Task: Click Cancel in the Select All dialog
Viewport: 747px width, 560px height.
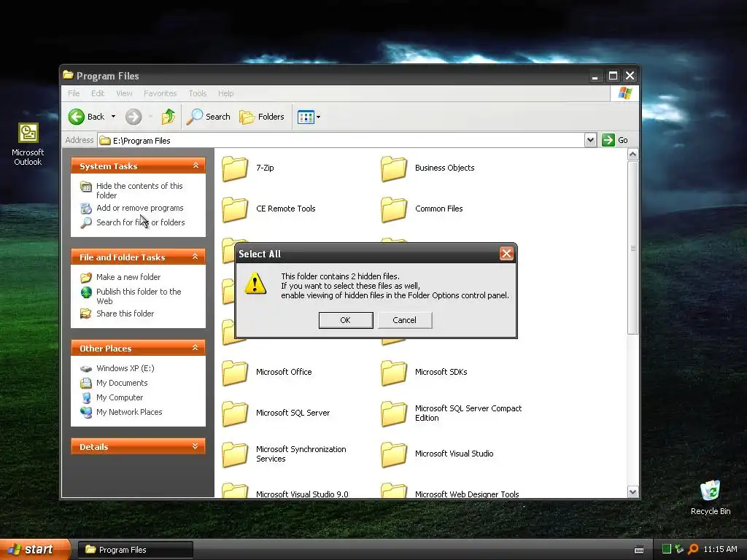Action: coord(404,320)
